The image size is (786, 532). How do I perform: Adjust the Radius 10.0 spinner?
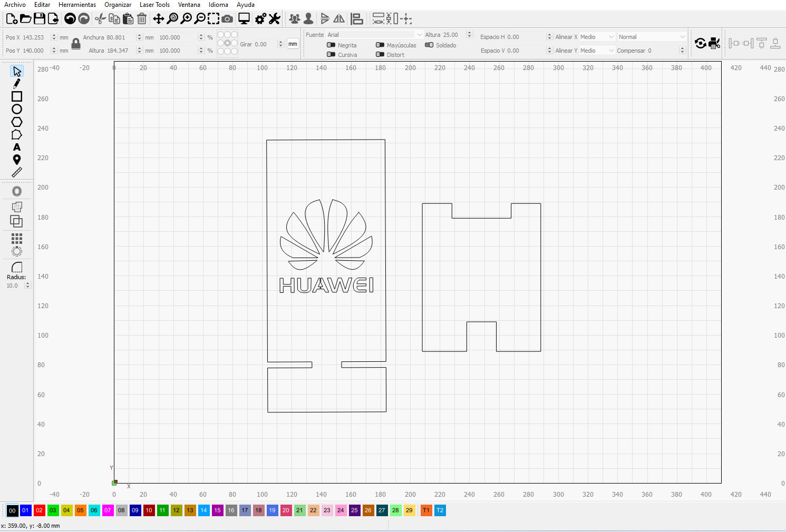(27, 285)
